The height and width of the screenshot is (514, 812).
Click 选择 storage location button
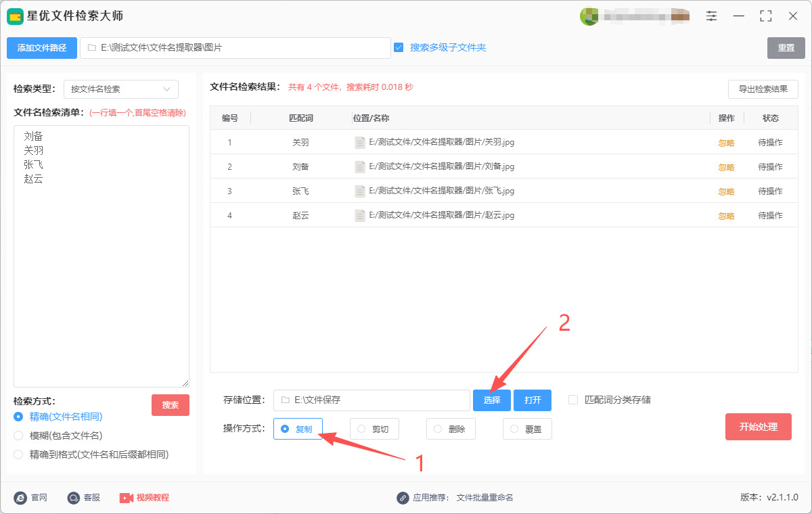[x=492, y=400]
